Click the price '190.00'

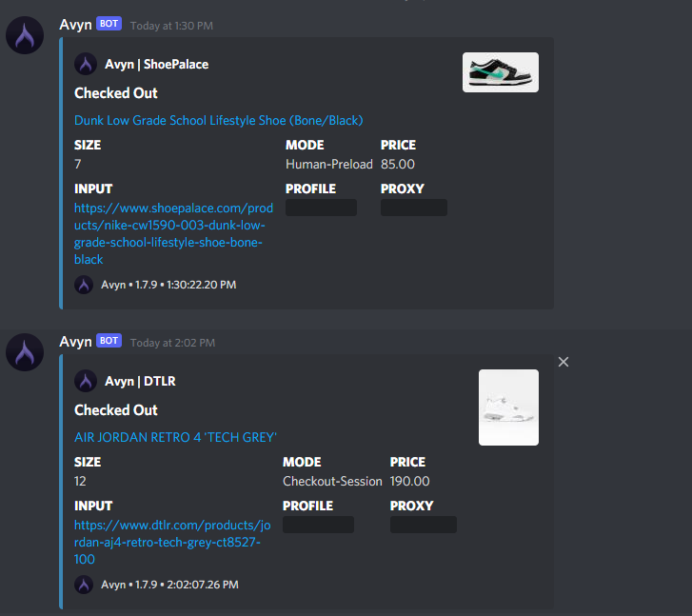click(409, 481)
